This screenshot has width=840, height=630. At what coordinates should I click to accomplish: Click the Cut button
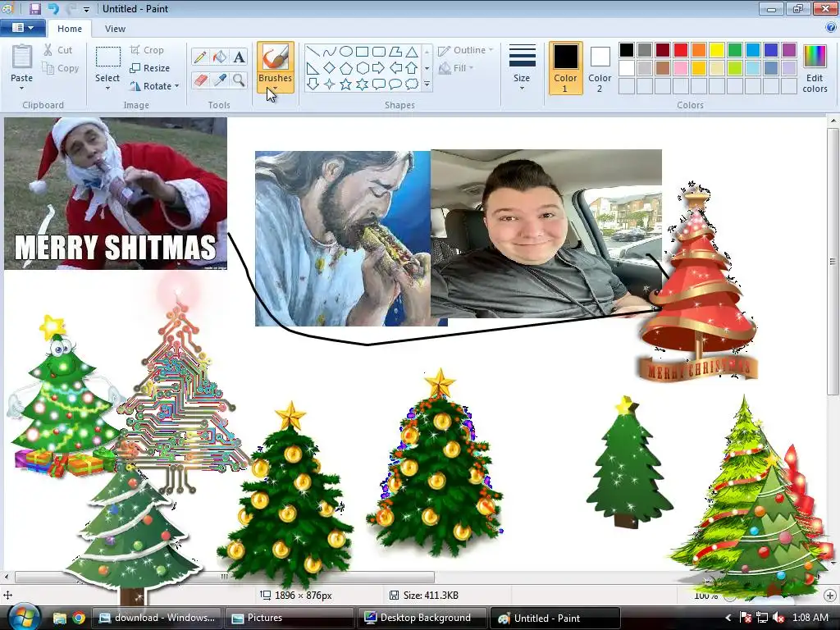[58, 50]
